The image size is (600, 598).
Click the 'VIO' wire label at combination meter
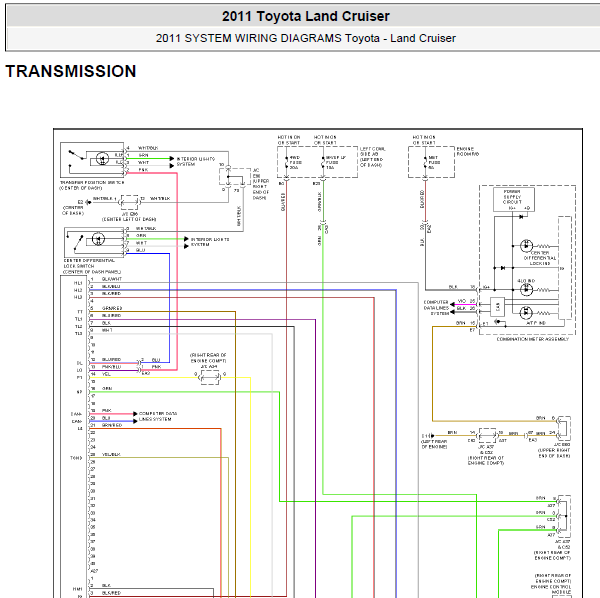click(x=462, y=301)
